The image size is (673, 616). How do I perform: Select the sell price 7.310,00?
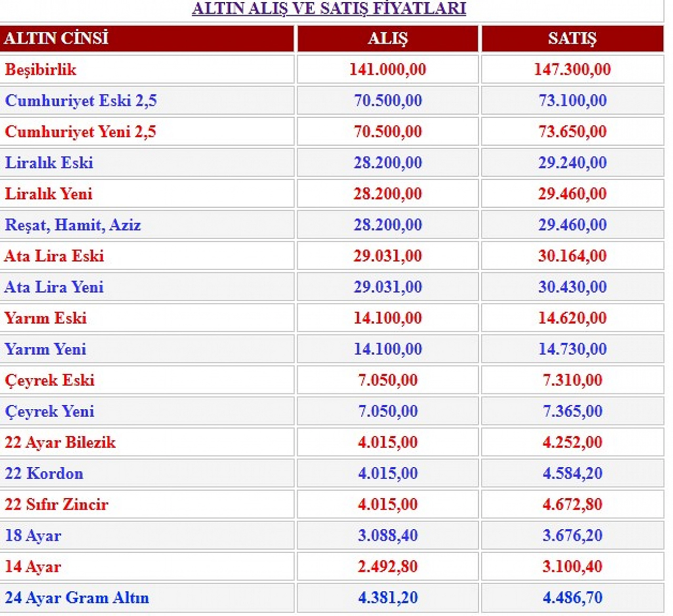(573, 380)
